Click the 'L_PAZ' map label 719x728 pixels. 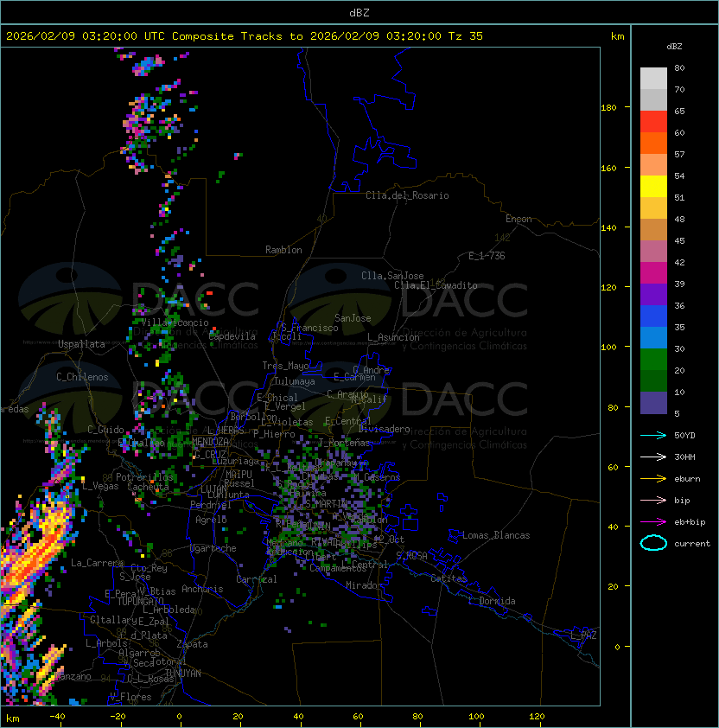click(583, 635)
